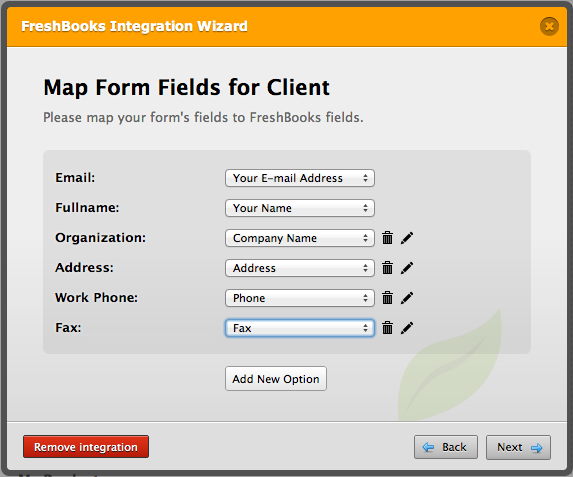Image resolution: width=573 pixels, height=477 pixels.
Task: Open the Address mapping dropdown
Action: click(x=300, y=268)
